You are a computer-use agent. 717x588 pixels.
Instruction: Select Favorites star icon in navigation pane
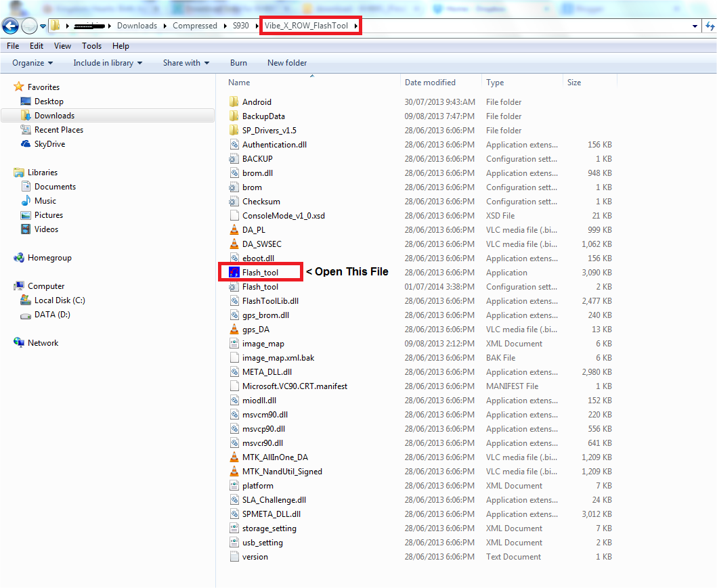pos(19,87)
